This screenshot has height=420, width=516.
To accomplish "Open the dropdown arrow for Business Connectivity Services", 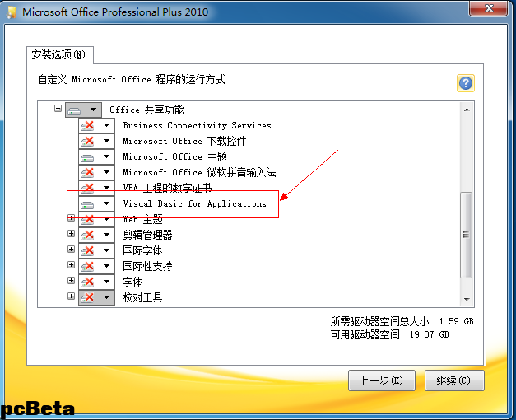I will pyautogui.click(x=106, y=125).
